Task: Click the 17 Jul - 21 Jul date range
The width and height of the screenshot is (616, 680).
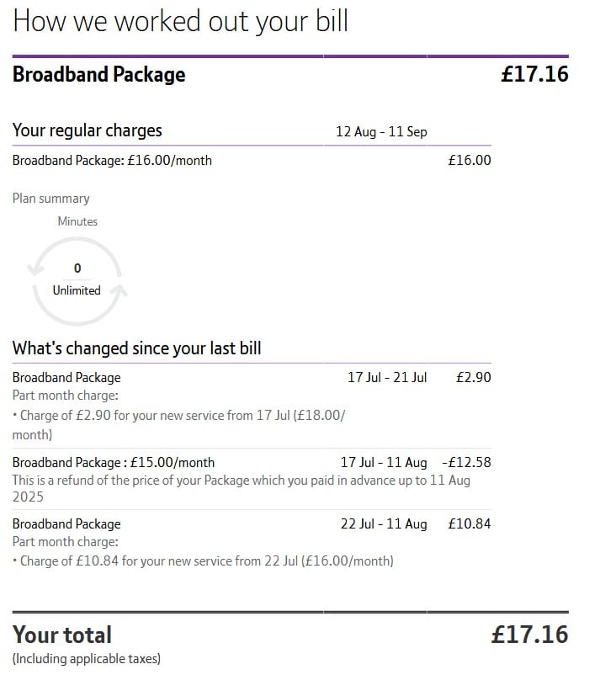Action: pyautogui.click(x=387, y=377)
